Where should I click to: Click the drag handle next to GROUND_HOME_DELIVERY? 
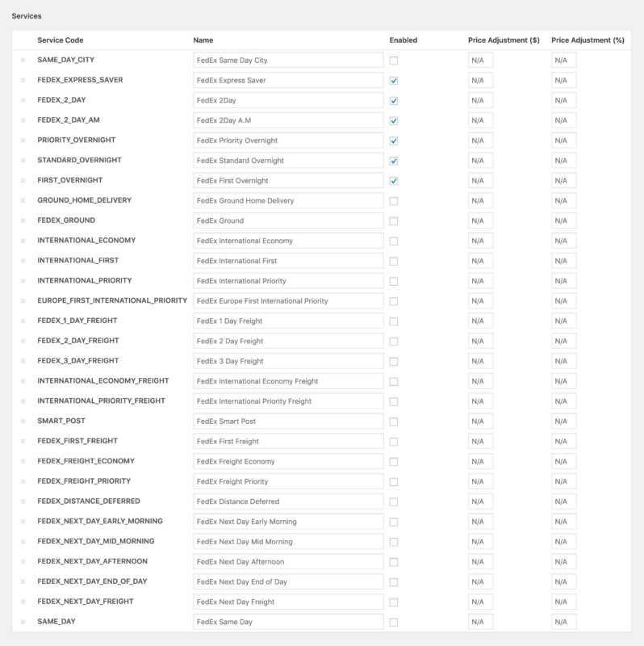click(24, 200)
